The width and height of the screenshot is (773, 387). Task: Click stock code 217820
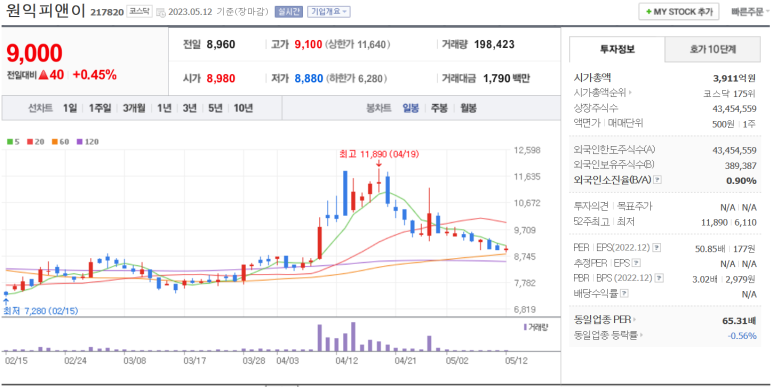click(107, 12)
